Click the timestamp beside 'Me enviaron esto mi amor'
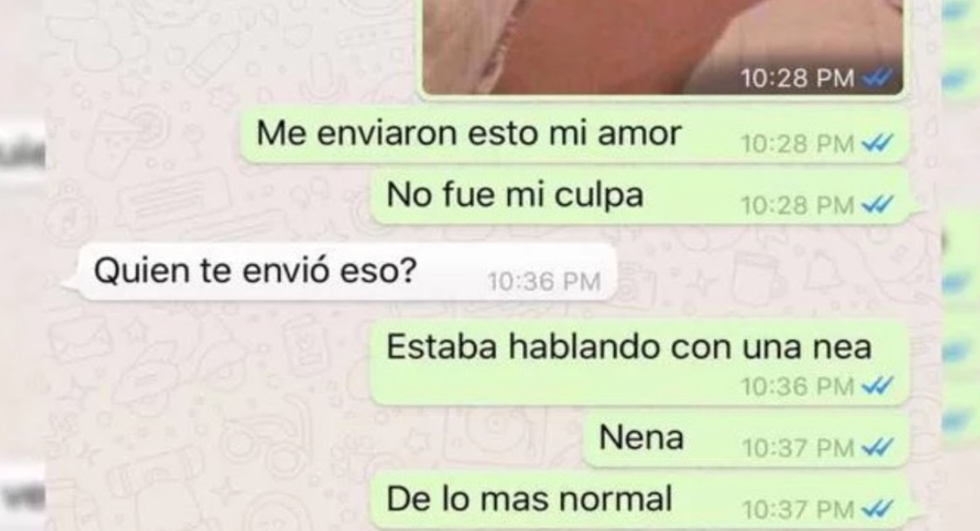 [x=798, y=144]
